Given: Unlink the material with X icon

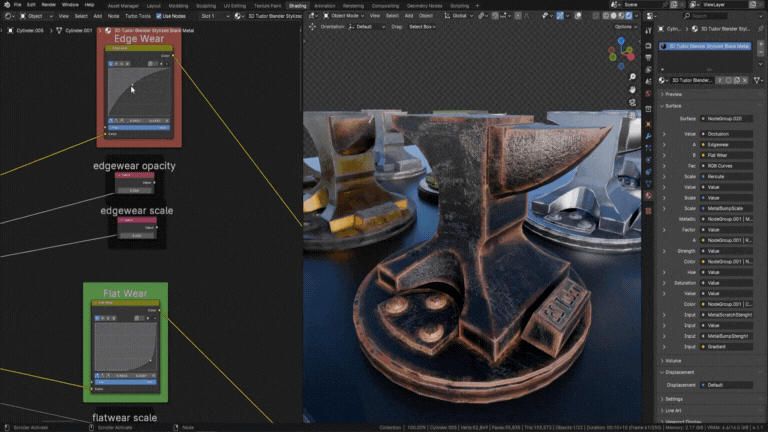Looking at the screenshot, I should pos(745,80).
